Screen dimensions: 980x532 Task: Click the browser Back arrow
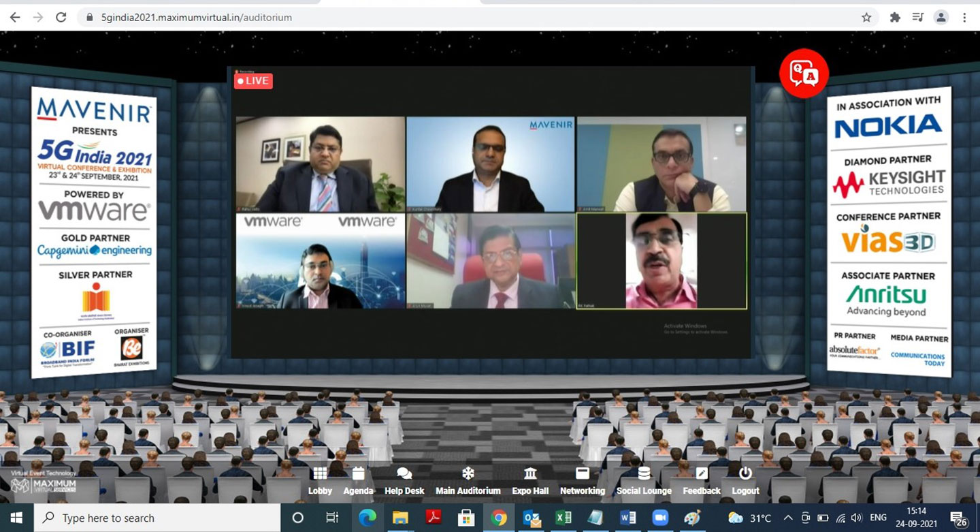tap(15, 17)
